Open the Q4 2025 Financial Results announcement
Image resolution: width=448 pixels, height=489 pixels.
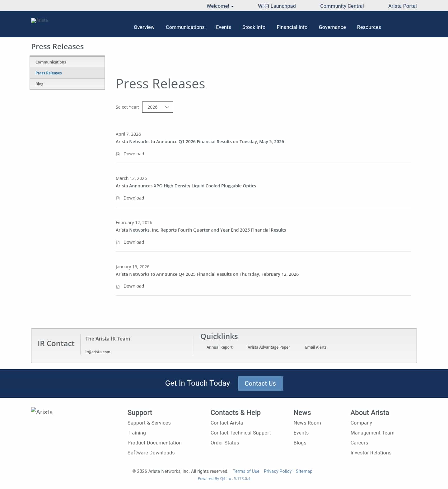pyautogui.click(x=207, y=274)
